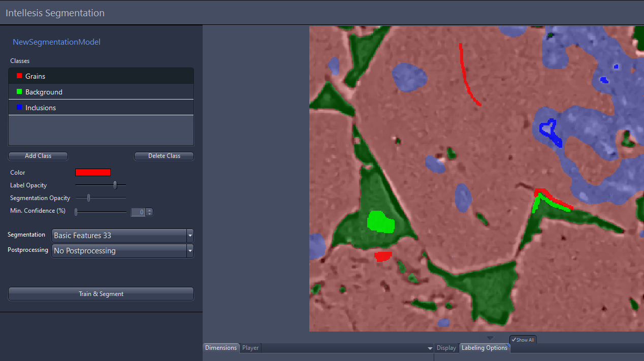The height and width of the screenshot is (361, 644).
Task: Click the Delete Class button
Action: pyautogui.click(x=164, y=156)
